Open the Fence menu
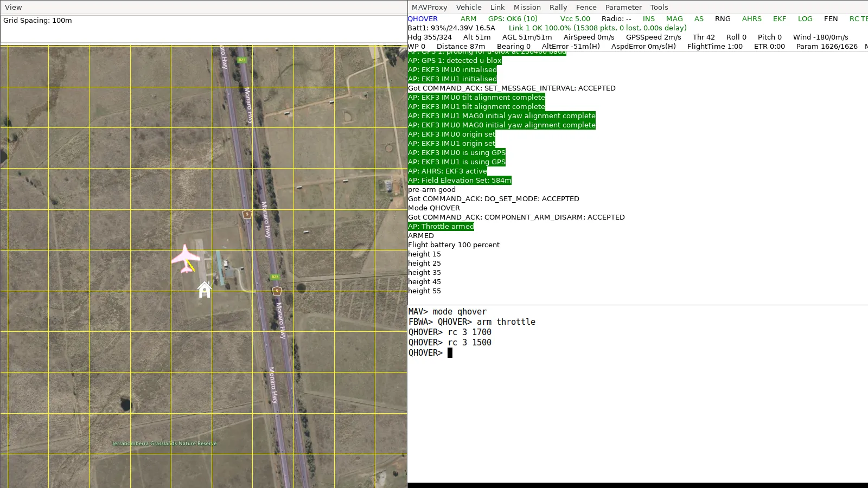The width and height of the screenshot is (868, 488). [586, 7]
